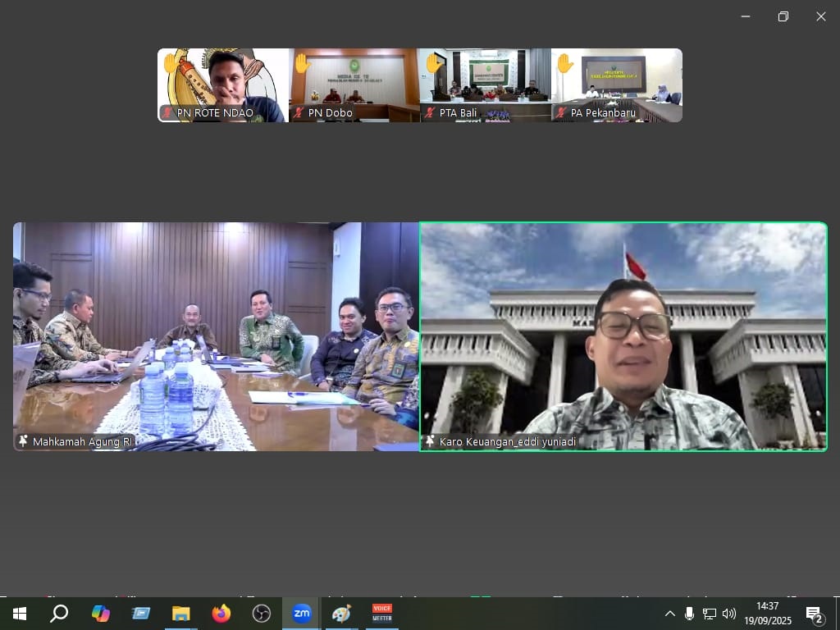The height and width of the screenshot is (630, 840).
Task: Launch OBS Studio from the taskbar
Action: pyautogui.click(x=261, y=614)
